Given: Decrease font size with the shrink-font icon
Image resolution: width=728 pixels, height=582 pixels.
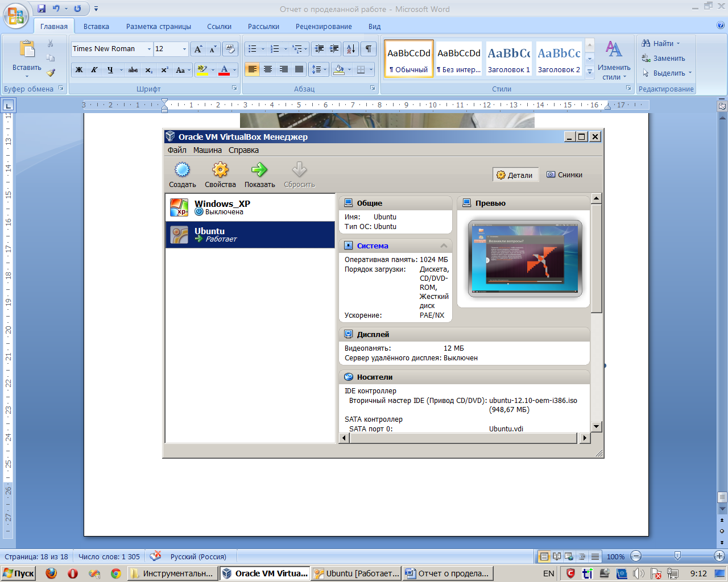Looking at the screenshot, I should 213,49.
